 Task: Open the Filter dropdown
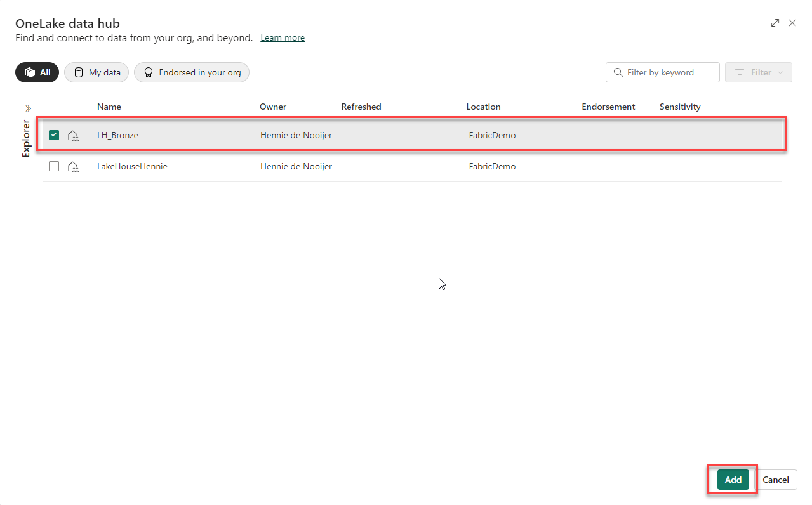pos(759,72)
